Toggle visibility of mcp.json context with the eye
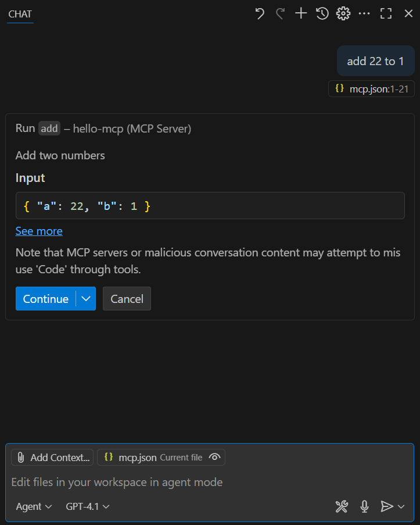 [215, 457]
